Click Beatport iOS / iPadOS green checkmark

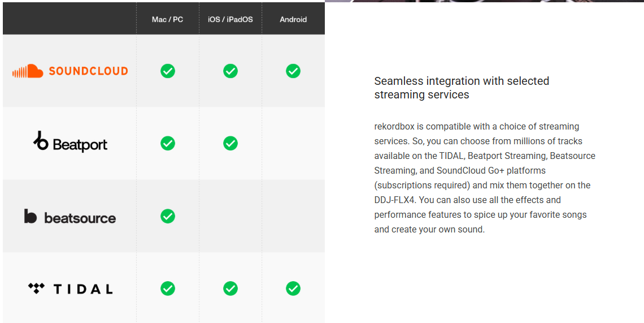[x=230, y=143]
